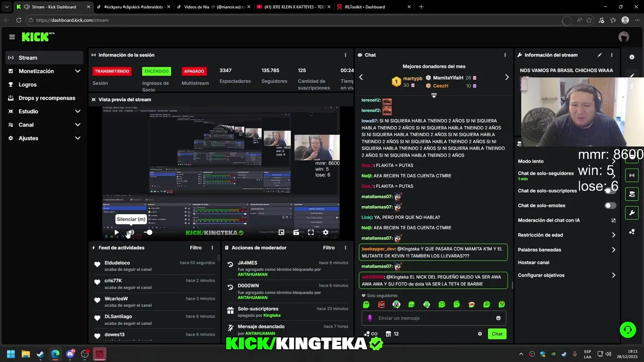Click follower Eldudeloco in activity feed
Image resolution: width=644 pixels, height=362 pixels.
click(117, 263)
